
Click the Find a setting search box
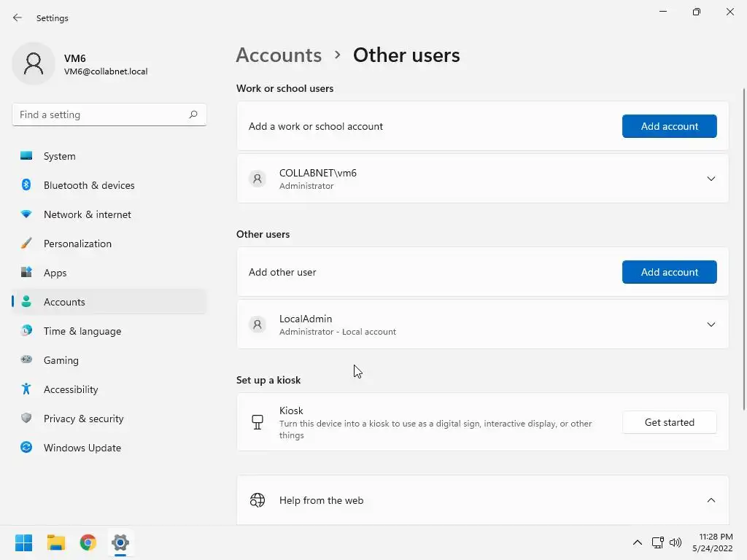coord(102,114)
